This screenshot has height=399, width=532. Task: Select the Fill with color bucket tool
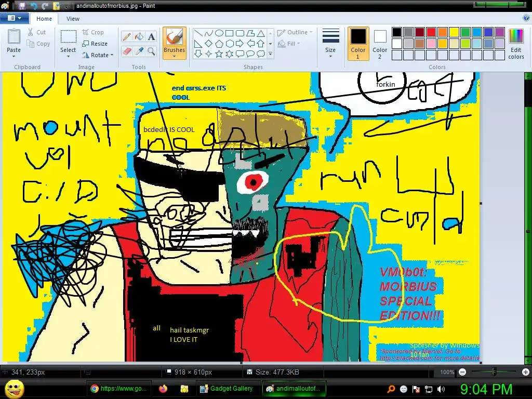[x=139, y=36]
